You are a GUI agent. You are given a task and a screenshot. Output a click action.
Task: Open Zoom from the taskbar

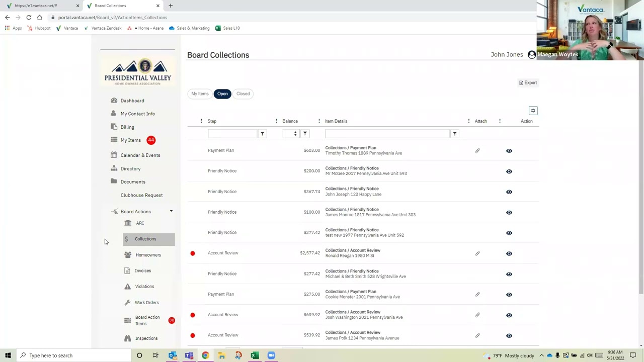(x=271, y=355)
